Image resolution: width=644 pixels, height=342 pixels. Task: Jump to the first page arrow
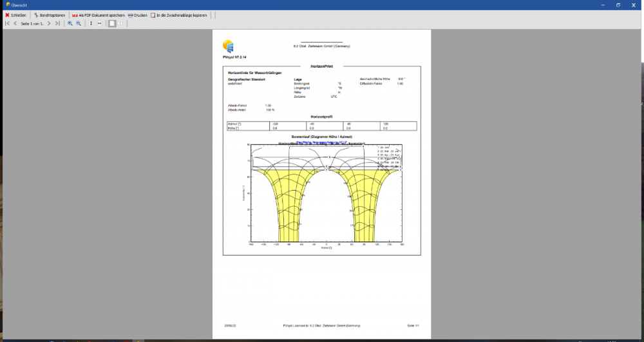7,23
